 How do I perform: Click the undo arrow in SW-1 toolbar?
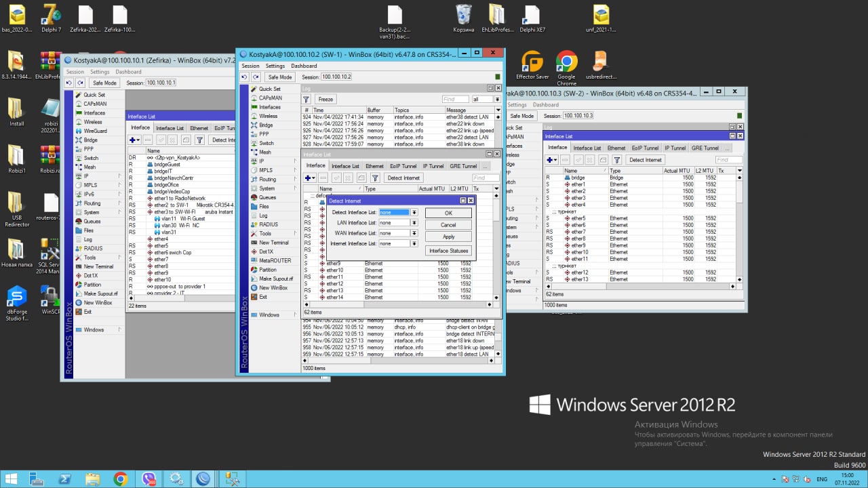tap(245, 77)
